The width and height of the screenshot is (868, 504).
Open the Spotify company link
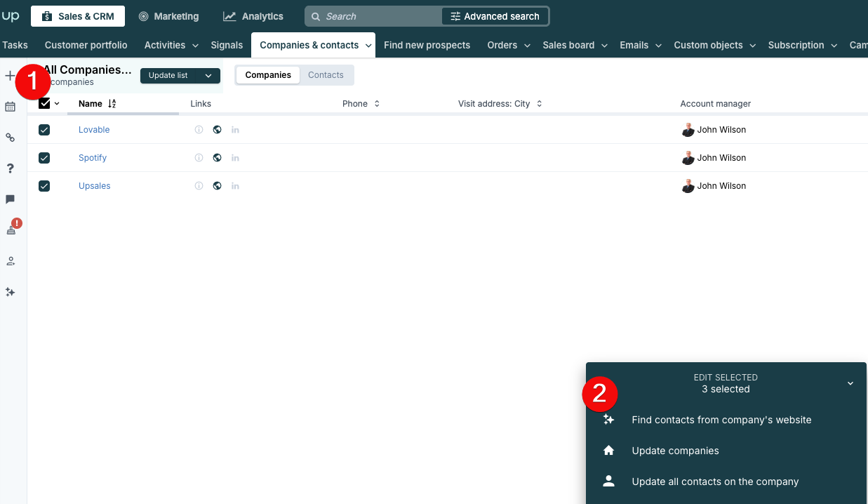pos(93,158)
